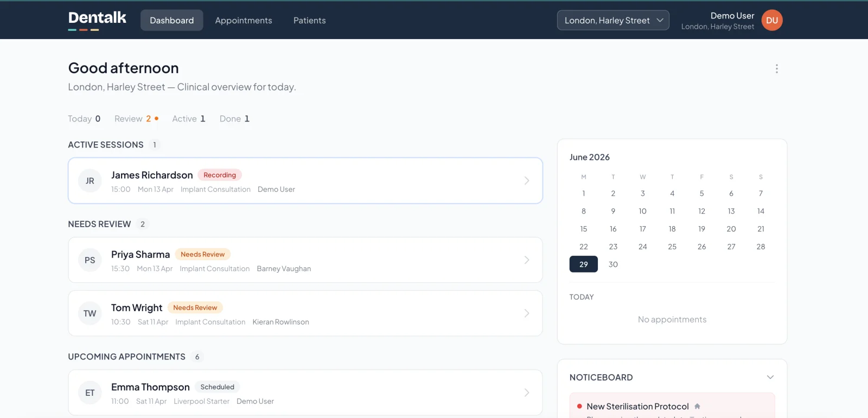Click the New Sterilisation Protocol notice
Viewport: 868px width, 418px height.
pos(637,407)
